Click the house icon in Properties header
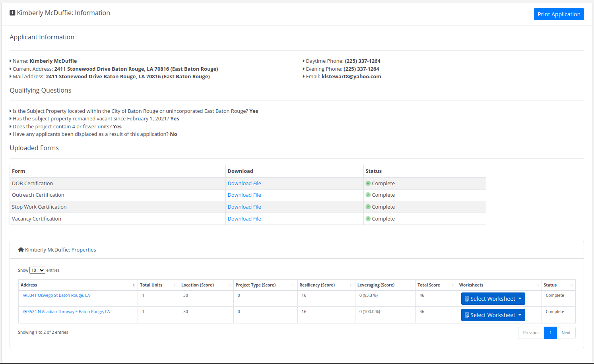The height and width of the screenshot is (364, 594). click(21, 250)
